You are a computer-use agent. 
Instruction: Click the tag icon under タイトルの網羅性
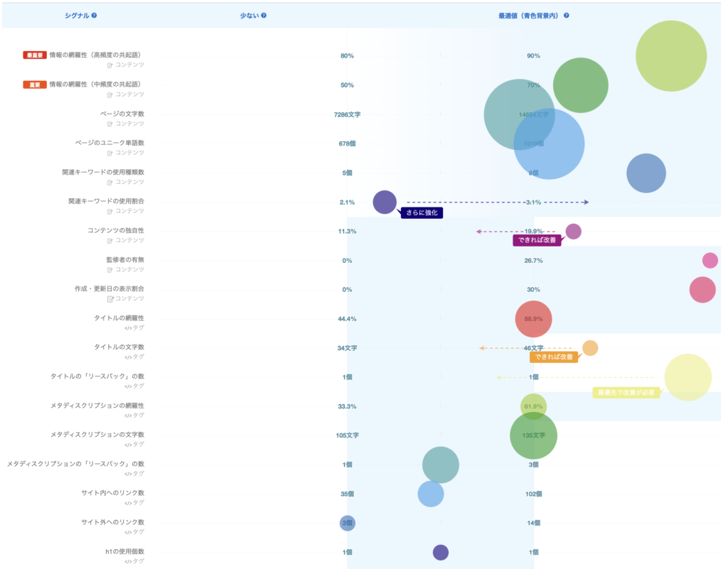point(128,328)
